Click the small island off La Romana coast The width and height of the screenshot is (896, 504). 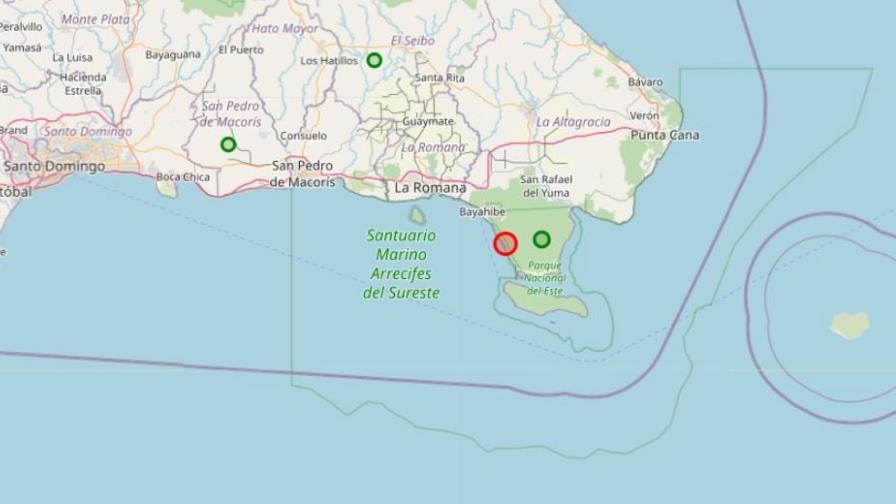(417, 215)
